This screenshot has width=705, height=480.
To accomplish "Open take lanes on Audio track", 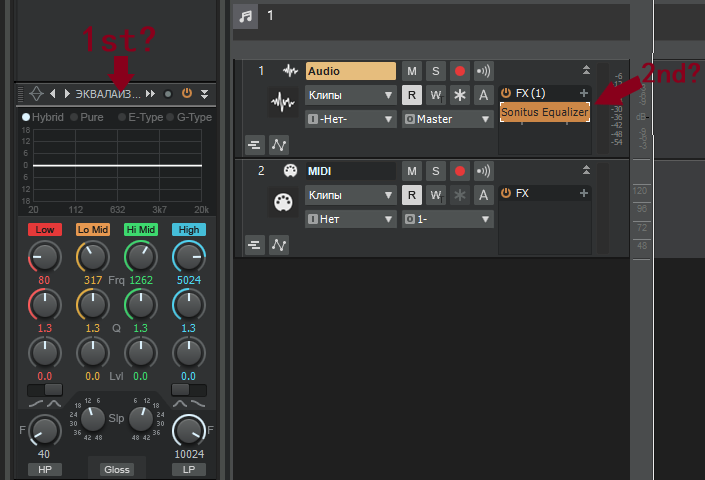I will (255, 145).
